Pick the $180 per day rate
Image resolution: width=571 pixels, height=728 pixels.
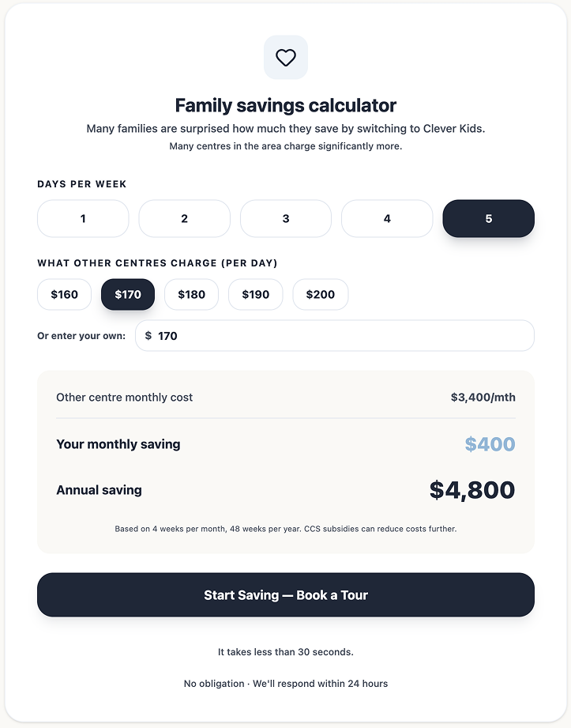click(191, 295)
